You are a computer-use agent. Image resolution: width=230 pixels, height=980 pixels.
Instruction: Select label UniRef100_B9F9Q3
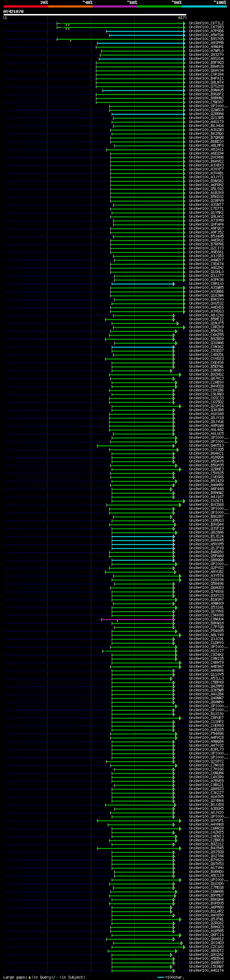click(x=206, y=63)
